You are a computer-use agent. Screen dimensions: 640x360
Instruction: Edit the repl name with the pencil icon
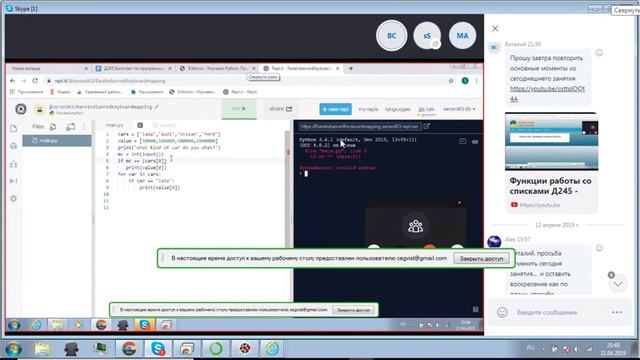(156, 107)
